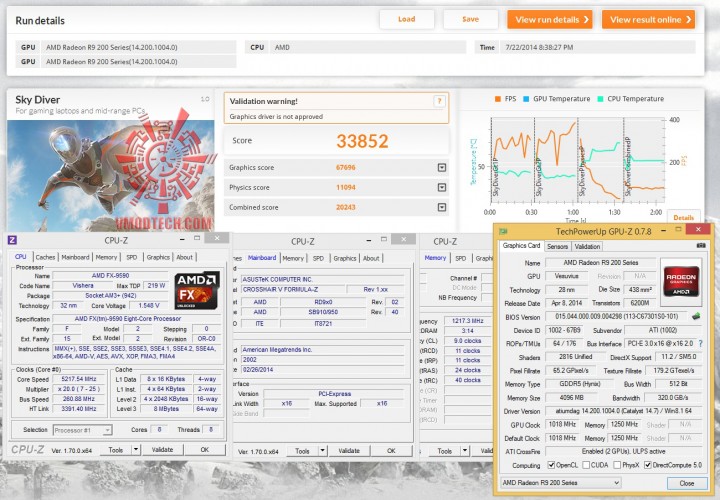Open SPD tab in third CPU-Z window

click(x=461, y=258)
